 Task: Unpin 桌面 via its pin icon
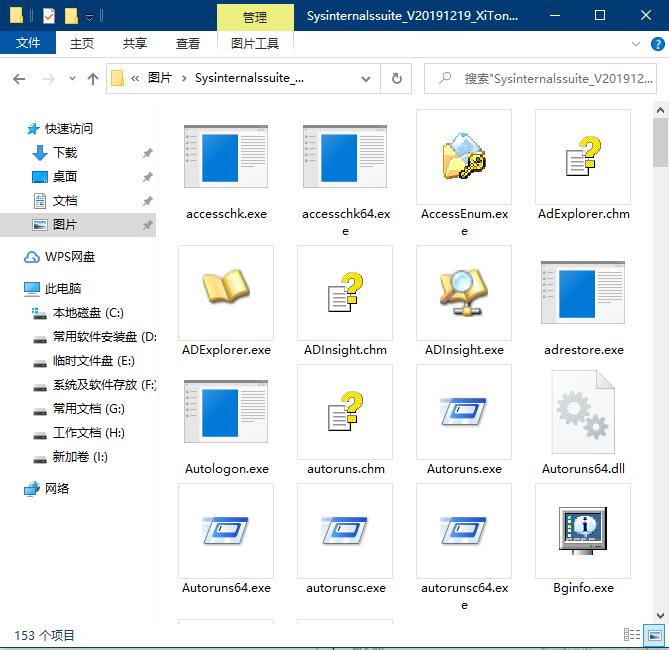[x=147, y=176]
